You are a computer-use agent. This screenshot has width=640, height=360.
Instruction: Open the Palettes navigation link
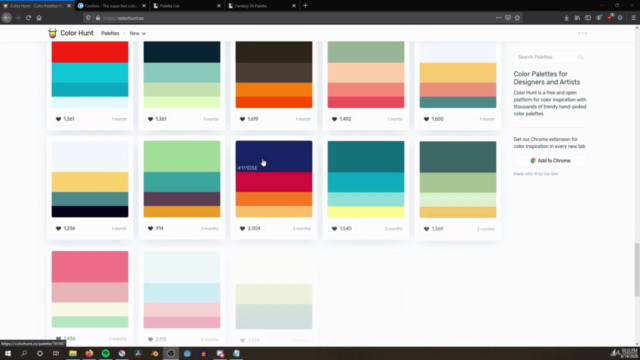(110, 33)
